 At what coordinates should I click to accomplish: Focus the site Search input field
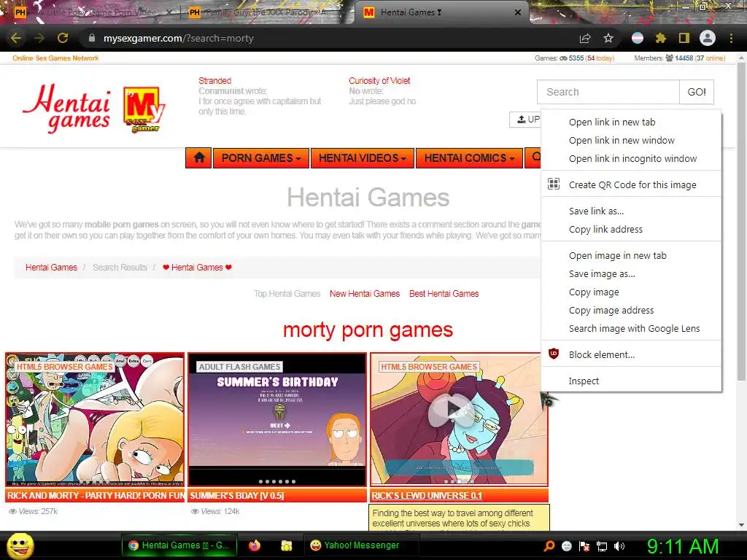[608, 92]
